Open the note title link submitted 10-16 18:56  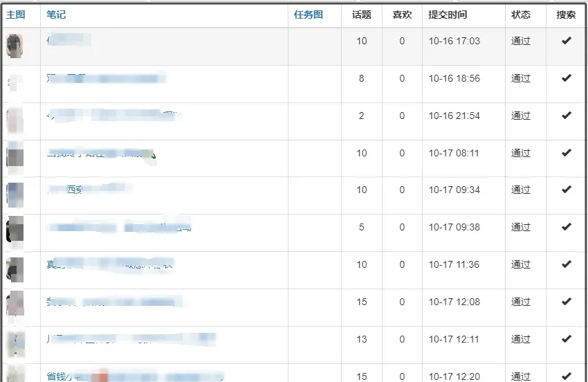(x=104, y=79)
